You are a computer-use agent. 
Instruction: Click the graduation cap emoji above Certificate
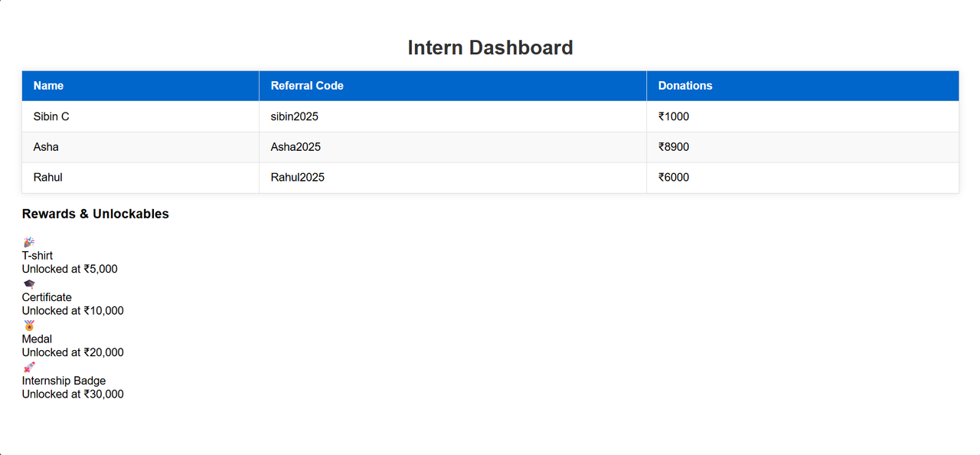pos(29,284)
